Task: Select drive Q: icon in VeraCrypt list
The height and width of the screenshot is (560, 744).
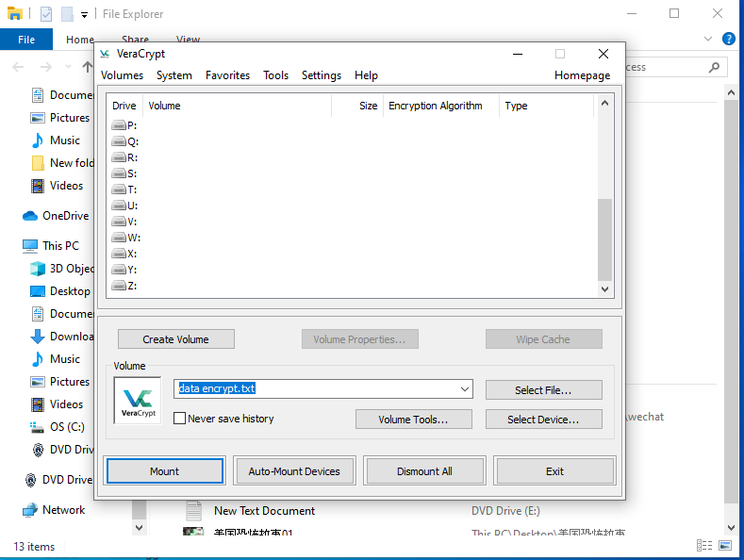Action: (119, 141)
